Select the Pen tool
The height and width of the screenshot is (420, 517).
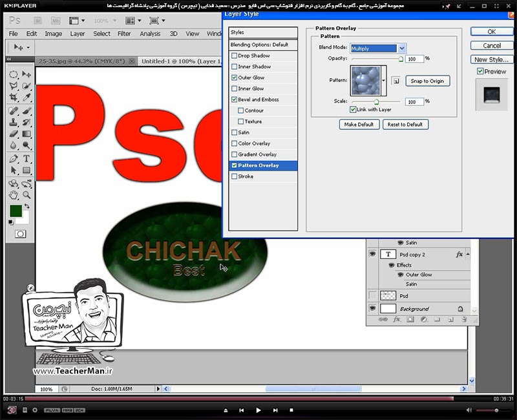click(x=14, y=158)
